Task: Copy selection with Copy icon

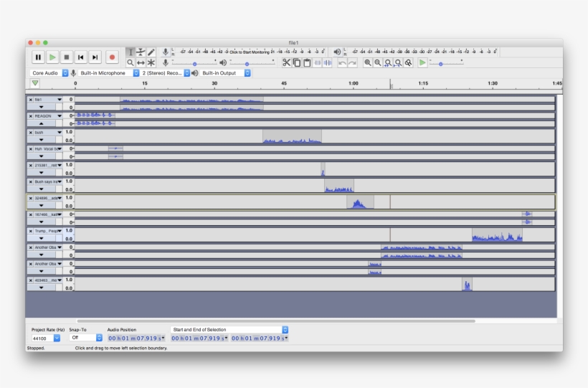Action: click(297, 62)
